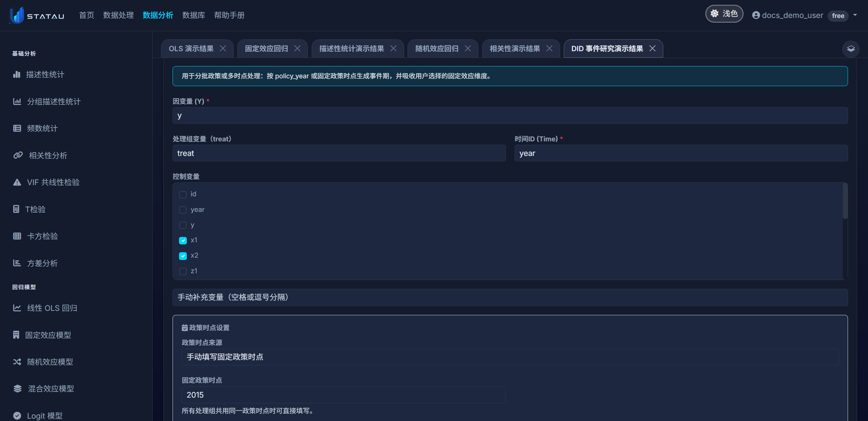Open 帮助手册 in the top navigation
Image resolution: width=868 pixels, height=421 pixels.
229,15
